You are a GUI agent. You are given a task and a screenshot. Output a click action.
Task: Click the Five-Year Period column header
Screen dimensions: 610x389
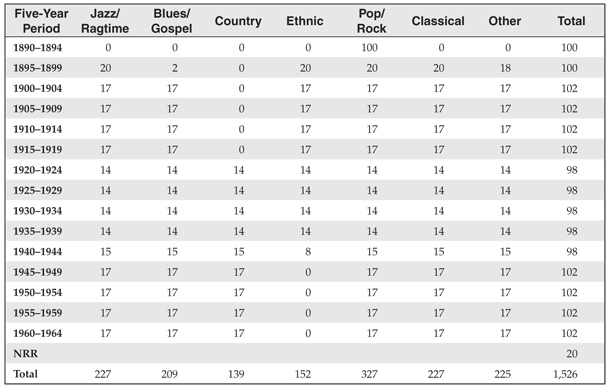[x=41, y=21]
